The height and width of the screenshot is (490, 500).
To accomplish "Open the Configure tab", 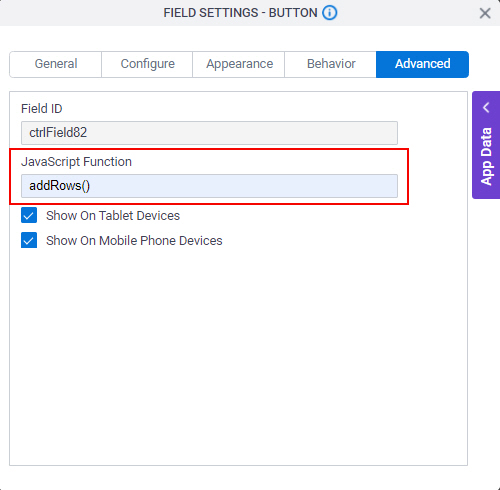I will point(147,64).
